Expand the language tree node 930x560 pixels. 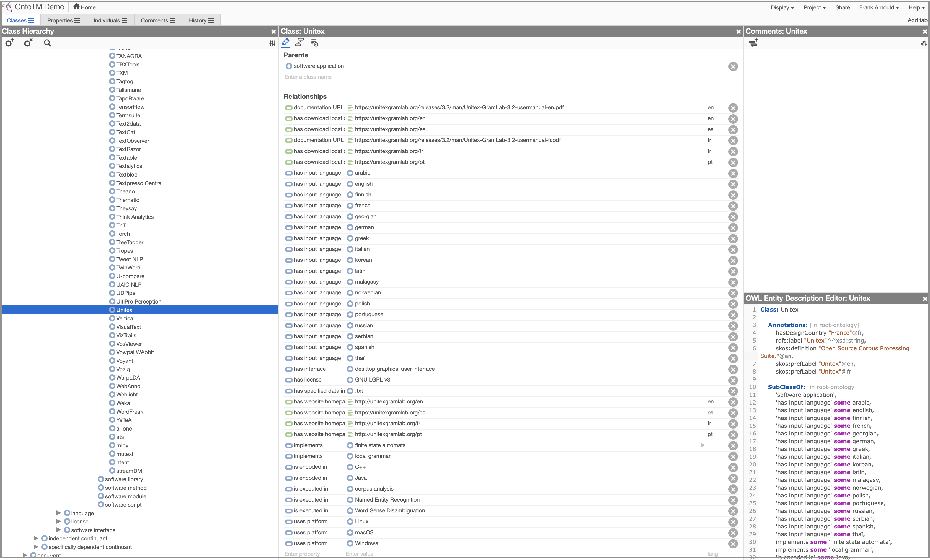[x=58, y=513]
